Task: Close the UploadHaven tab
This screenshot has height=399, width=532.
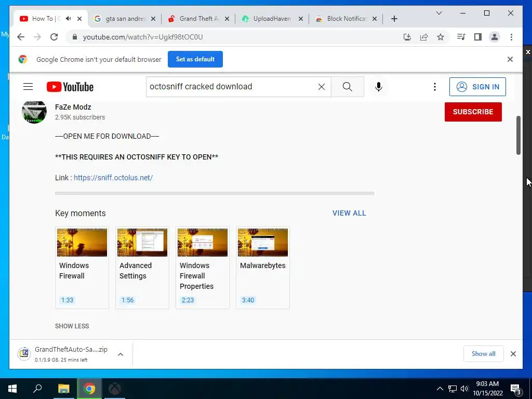Action: coord(301,19)
